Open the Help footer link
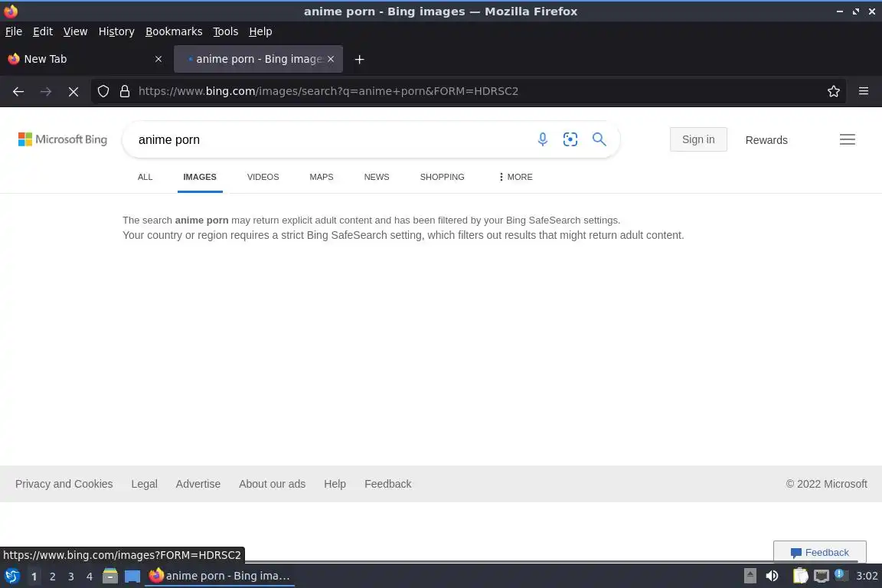This screenshot has width=882, height=588. [x=335, y=484]
